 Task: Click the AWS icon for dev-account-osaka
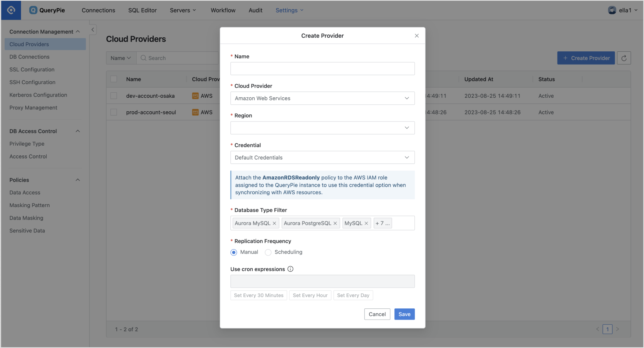[x=195, y=96]
